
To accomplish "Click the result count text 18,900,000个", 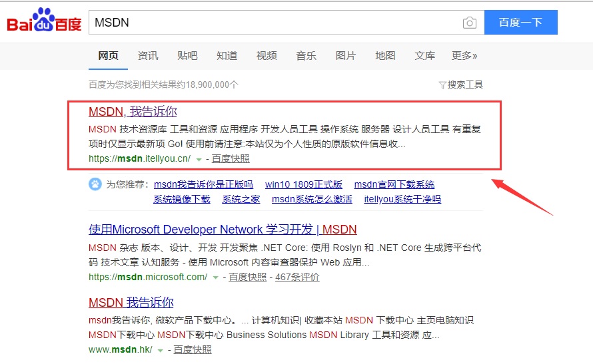I will [x=212, y=85].
